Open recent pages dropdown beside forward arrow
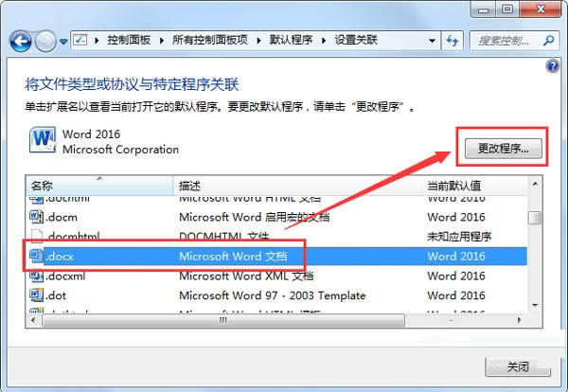Screen dimensions: 568x392 tap(63, 42)
